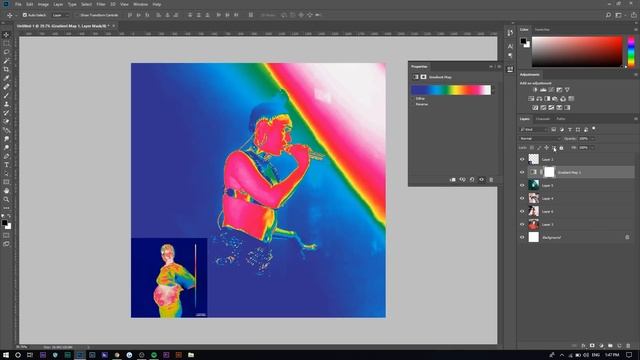Delete adjustment layer from Properties panel
Screen dimensions: 640x360
[x=491, y=180]
